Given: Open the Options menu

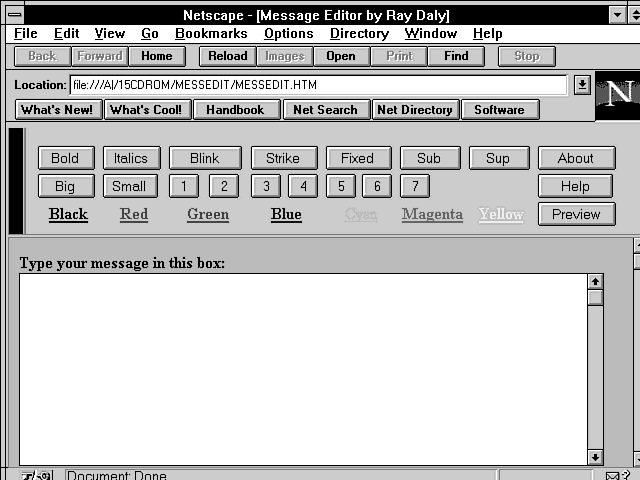Looking at the screenshot, I should 289,34.
